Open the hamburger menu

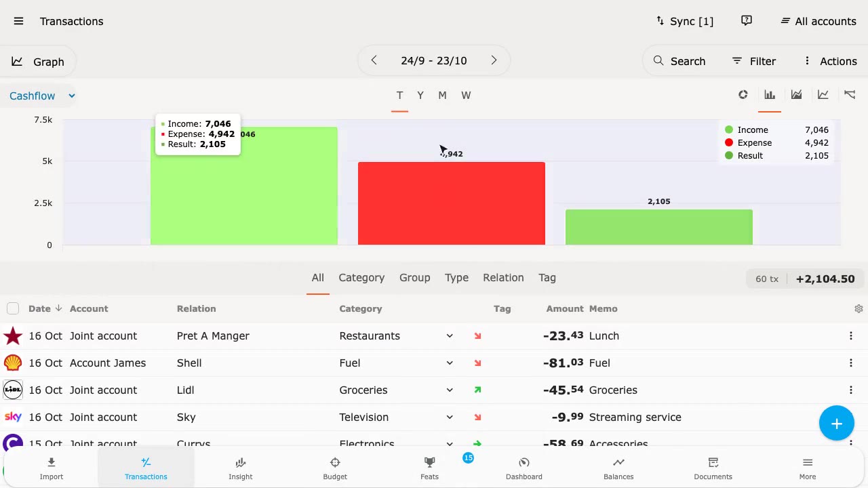tap(18, 21)
